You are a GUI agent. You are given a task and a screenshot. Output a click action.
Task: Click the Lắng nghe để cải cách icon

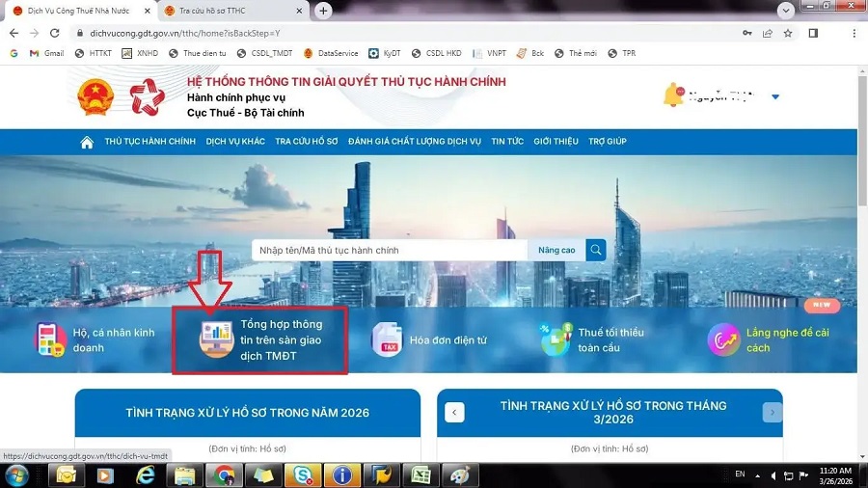[723, 339]
